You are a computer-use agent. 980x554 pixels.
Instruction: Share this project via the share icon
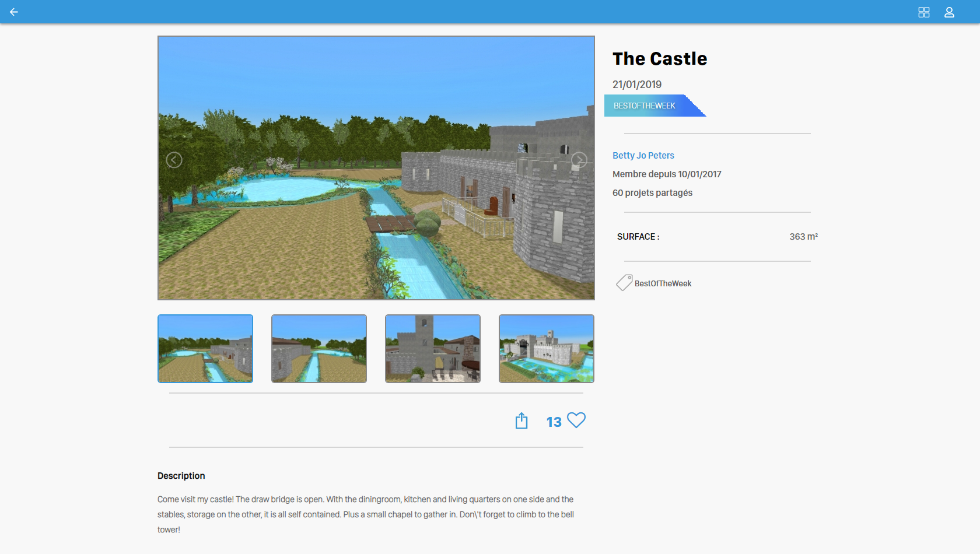(x=521, y=420)
